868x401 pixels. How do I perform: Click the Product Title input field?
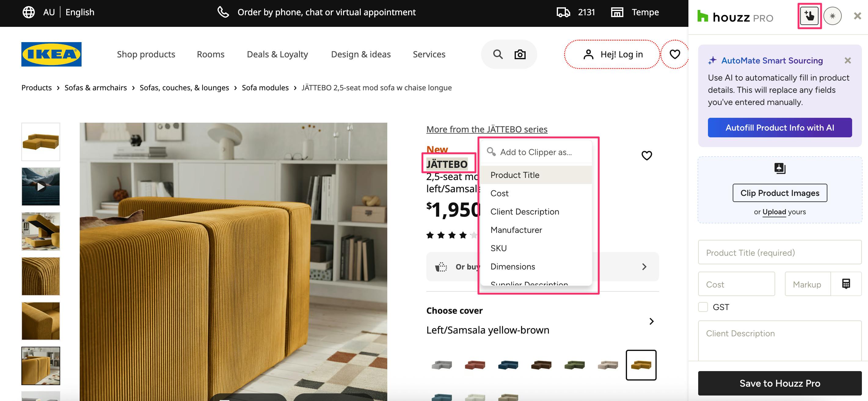(779, 252)
